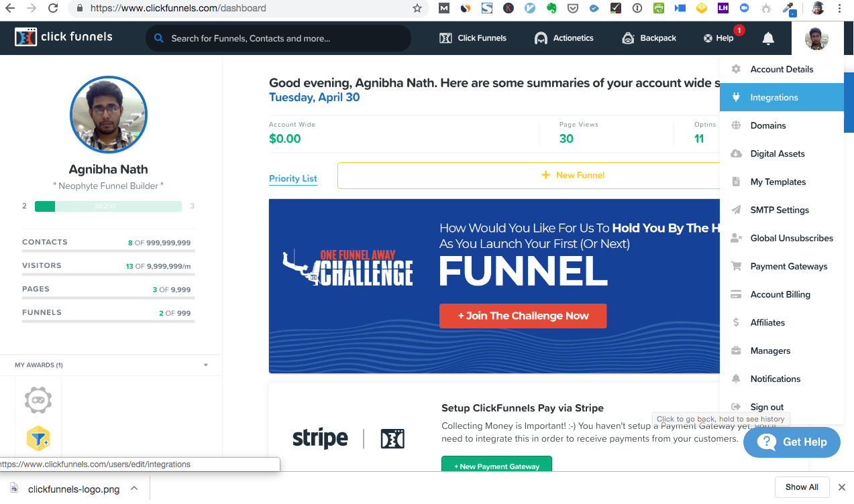Click the dark M extension icon
The height and width of the screenshot is (504, 854).
444,9
